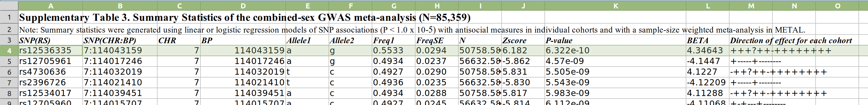Image resolution: width=868 pixels, height=105 pixels.
Task: Click the BP header cell
Action: pos(243,40)
